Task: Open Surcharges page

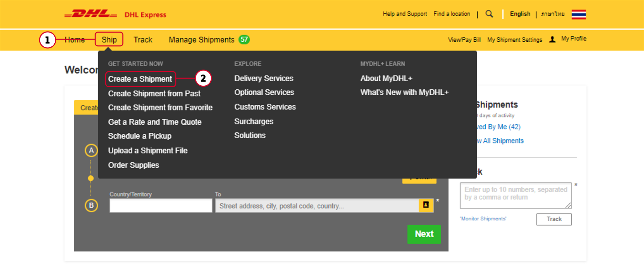Action: 254,121
